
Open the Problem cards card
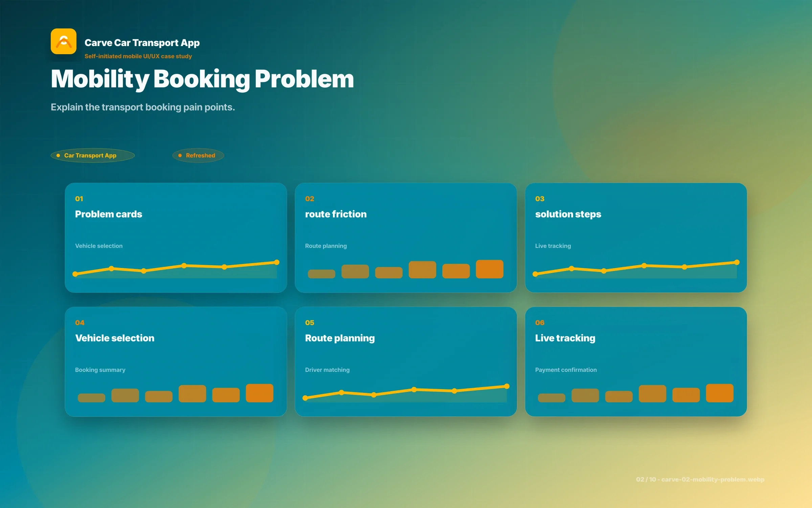click(x=176, y=238)
